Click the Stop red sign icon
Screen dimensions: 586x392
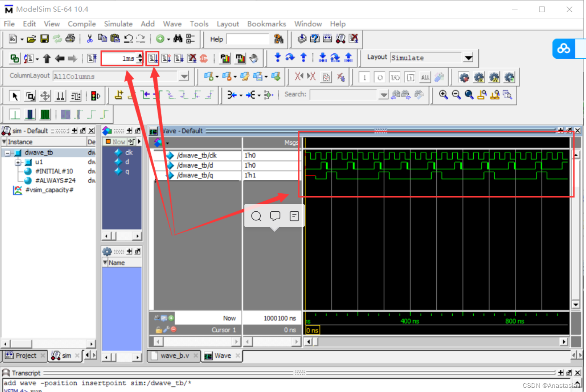point(204,58)
